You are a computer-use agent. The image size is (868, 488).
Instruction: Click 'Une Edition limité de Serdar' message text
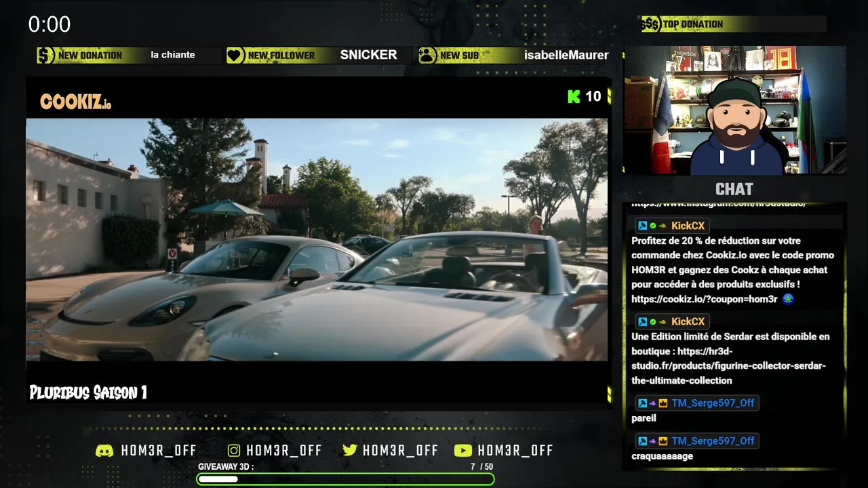pyautogui.click(x=730, y=359)
